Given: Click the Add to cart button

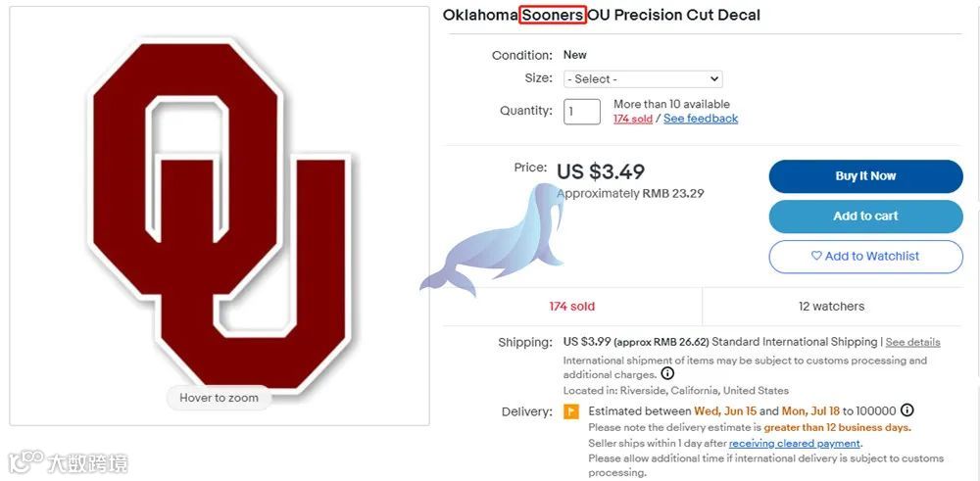Looking at the screenshot, I should click(x=865, y=216).
